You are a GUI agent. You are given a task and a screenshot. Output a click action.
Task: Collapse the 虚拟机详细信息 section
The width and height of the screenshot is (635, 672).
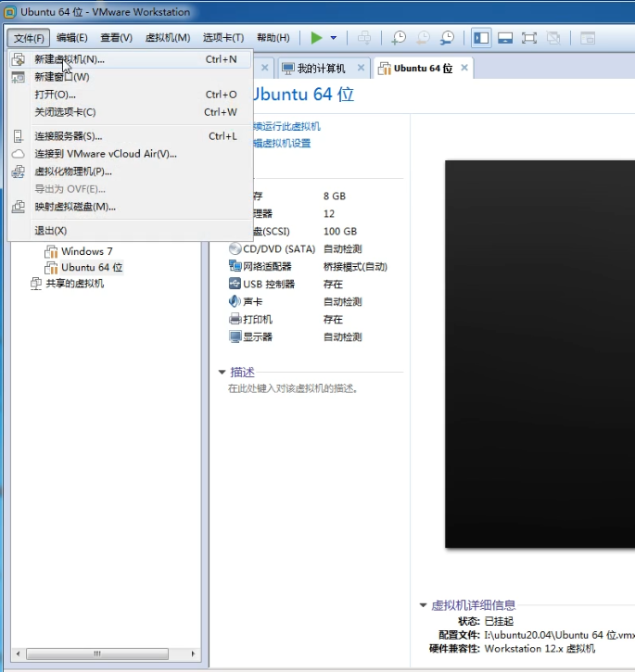pos(424,605)
